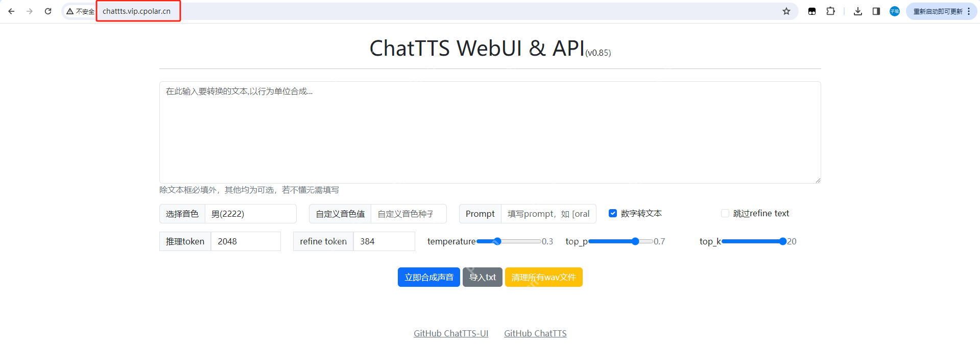Screen dimensions: 980x363
Task: Click the textarea resize handle corner
Action: [x=818, y=180]
